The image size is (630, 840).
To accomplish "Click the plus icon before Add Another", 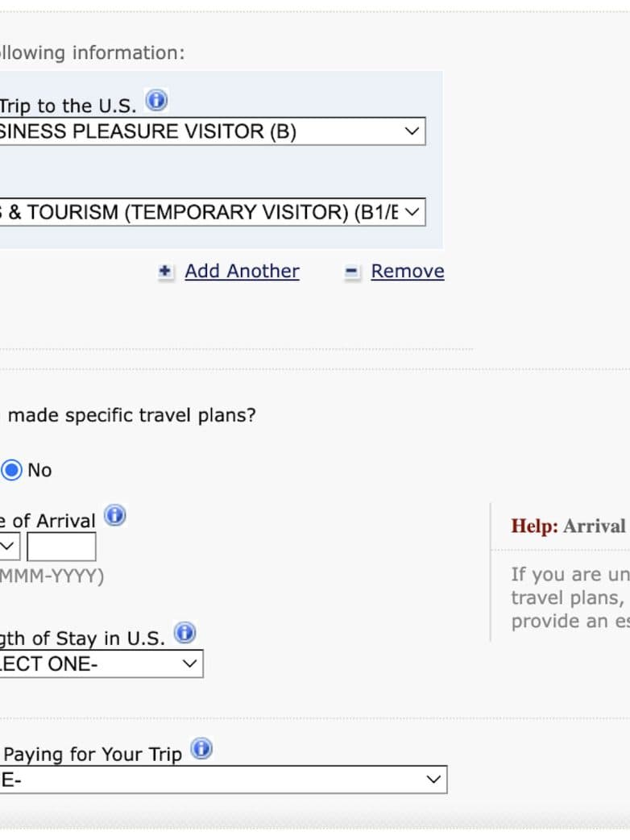I will tap(165, 272).
